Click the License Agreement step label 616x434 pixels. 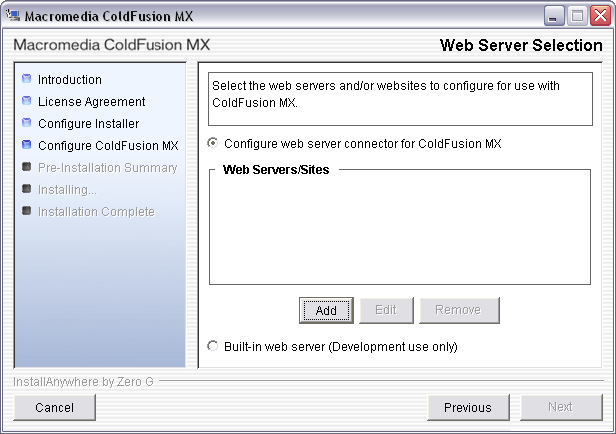click(x=92, y=101)
